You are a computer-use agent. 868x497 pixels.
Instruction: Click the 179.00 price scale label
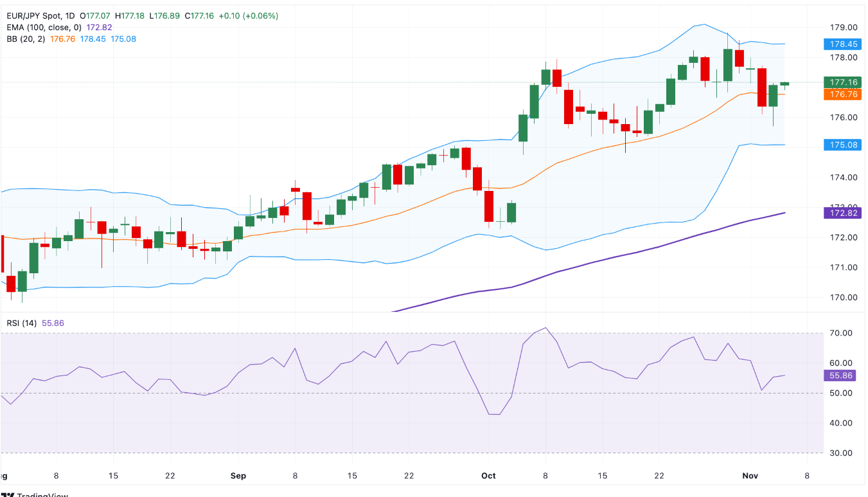tap(844, 28)
